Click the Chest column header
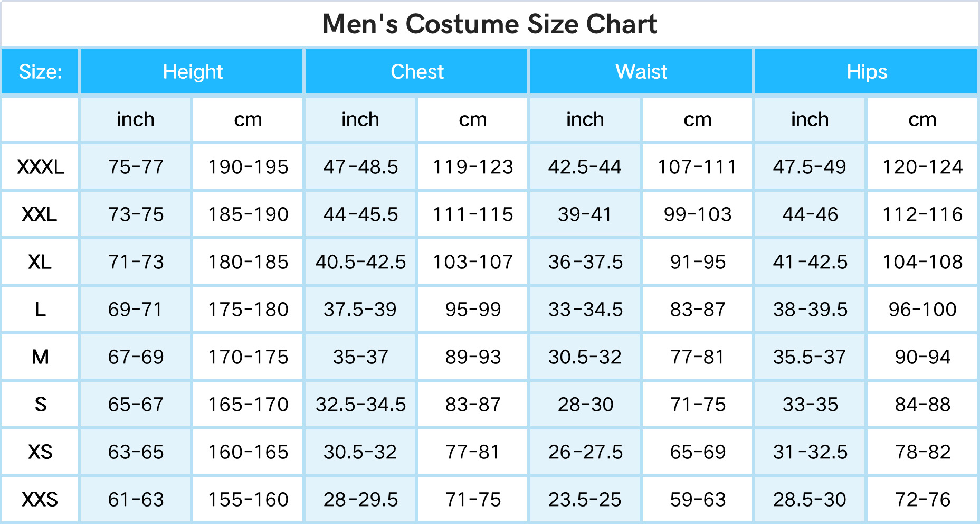This screenshot has width=980, height=525. (x=416, y=72)
